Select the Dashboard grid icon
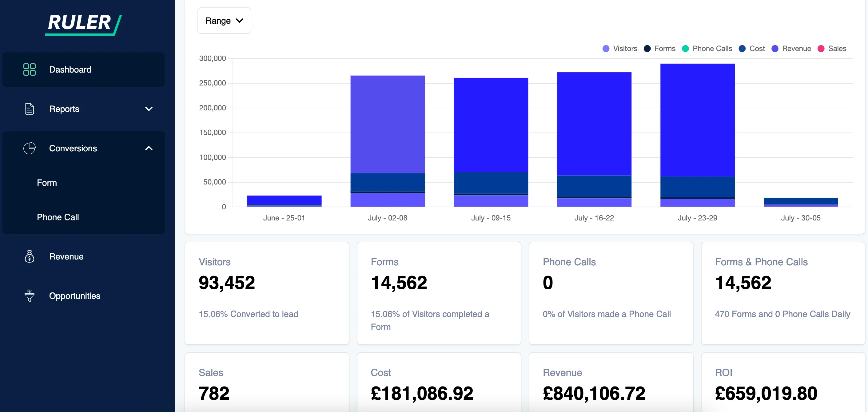The height and width of the screenshot is (412, 868). pos(29,69)
